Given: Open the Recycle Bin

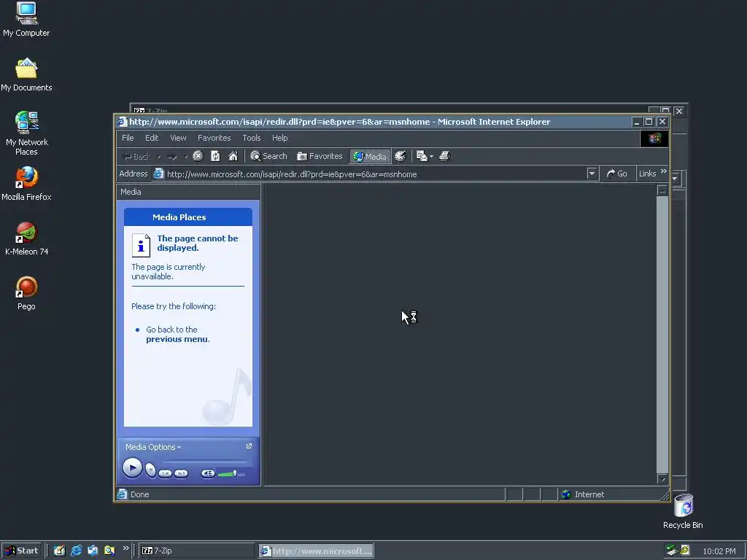Looking at the screenshot, I should point(683,512).
